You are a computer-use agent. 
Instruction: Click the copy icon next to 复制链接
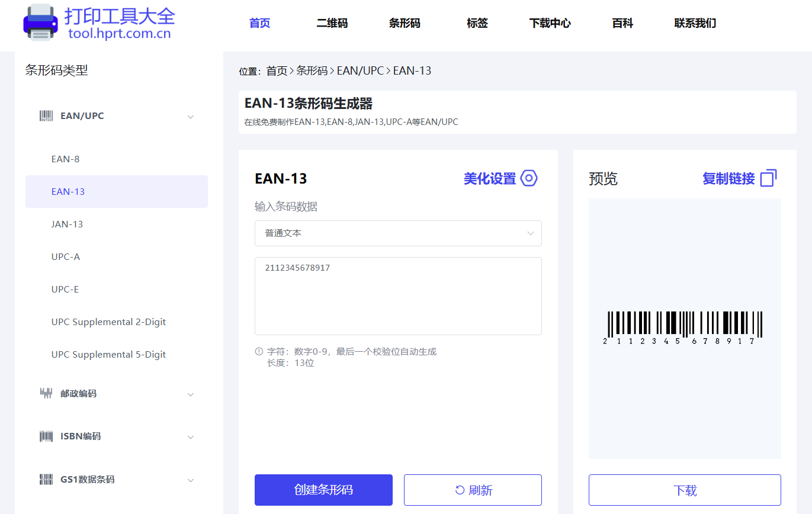pos(768,178)
